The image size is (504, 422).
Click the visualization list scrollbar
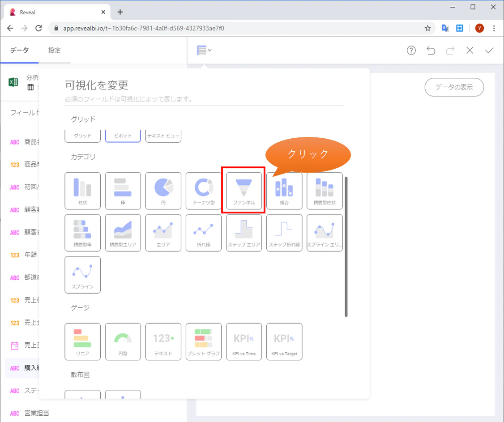346,247
